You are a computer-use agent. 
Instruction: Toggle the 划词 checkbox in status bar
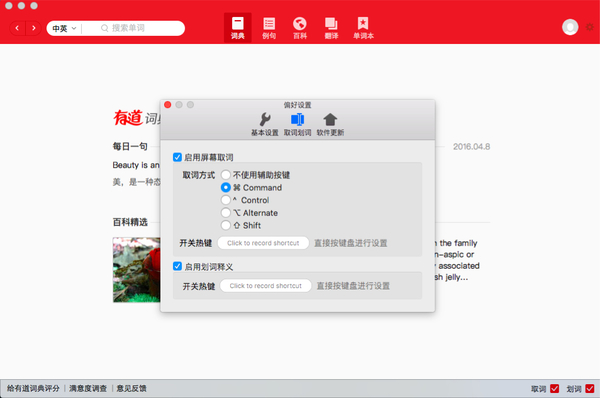pyautogui.click(x=590, y=388)
